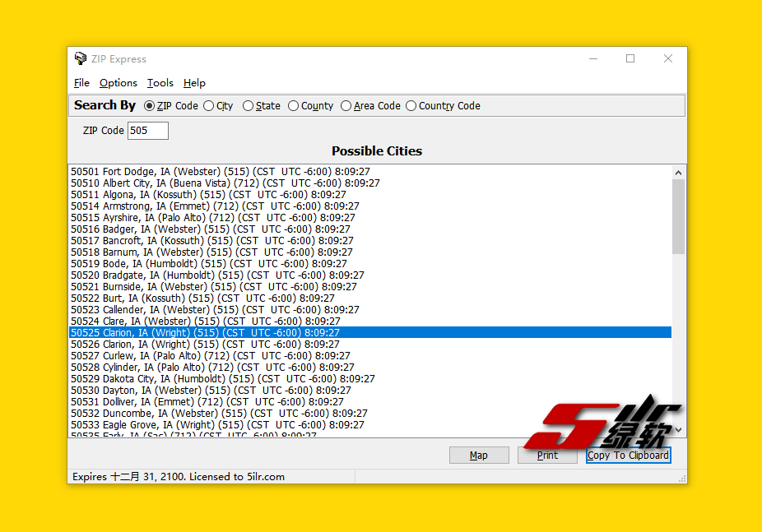
Task: Select the City search radio button
Action: click(x=208, y=106)
